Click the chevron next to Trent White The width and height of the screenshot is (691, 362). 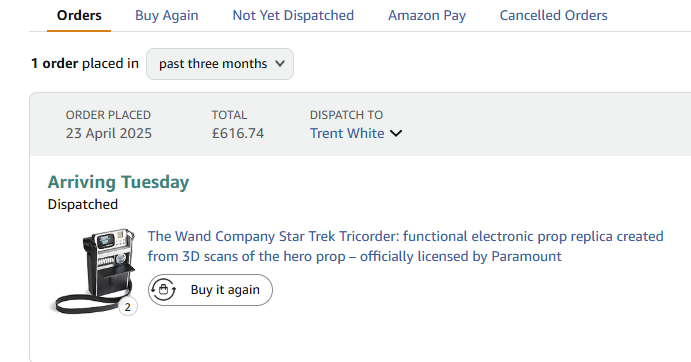396,133
